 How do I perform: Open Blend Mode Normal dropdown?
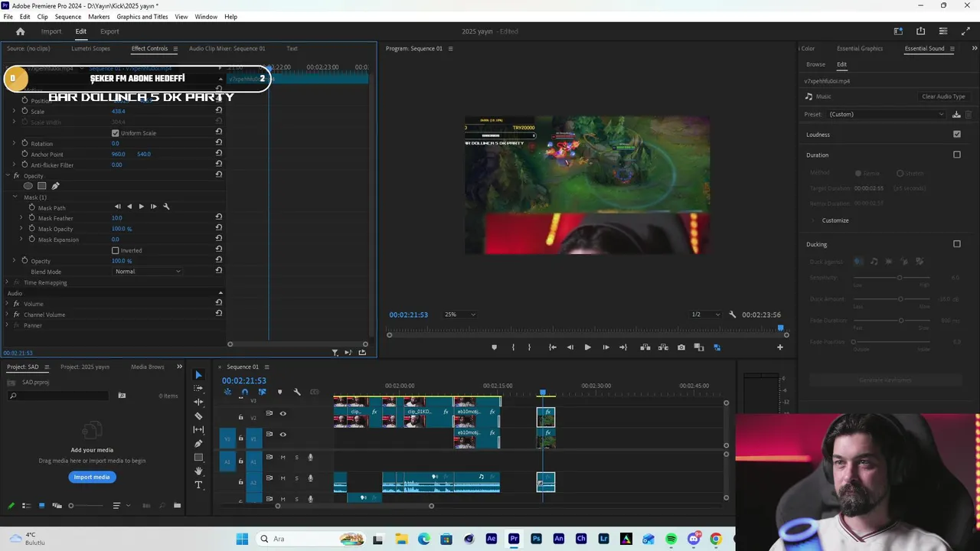point(148,272)
